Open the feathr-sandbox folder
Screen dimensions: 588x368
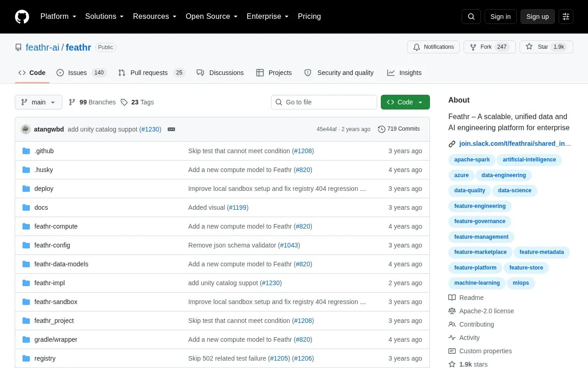[x=56, y=302]
